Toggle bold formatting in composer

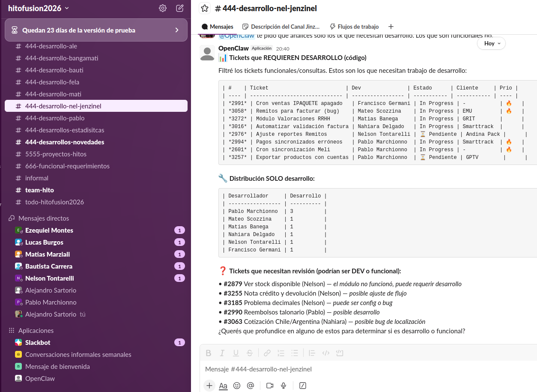[209, 353]
